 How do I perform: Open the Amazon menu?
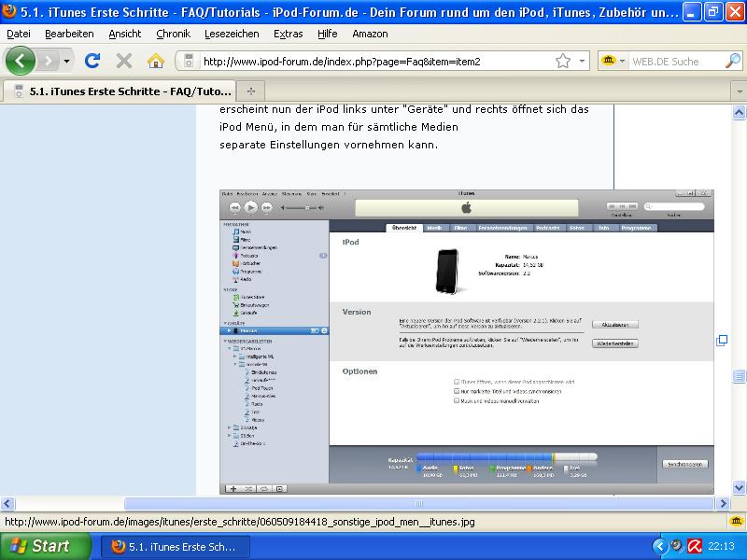click(370, 34)
